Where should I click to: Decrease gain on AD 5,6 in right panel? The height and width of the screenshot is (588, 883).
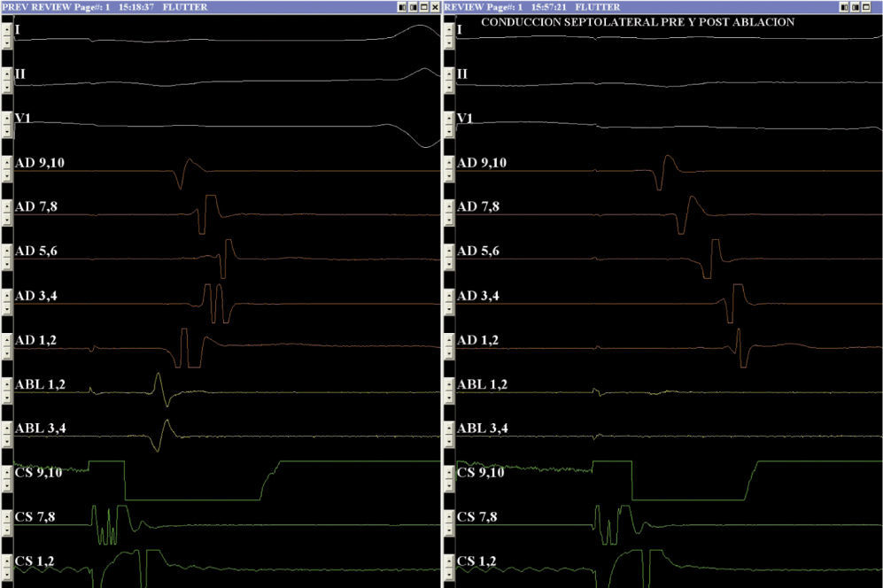[x=448, y=262]
